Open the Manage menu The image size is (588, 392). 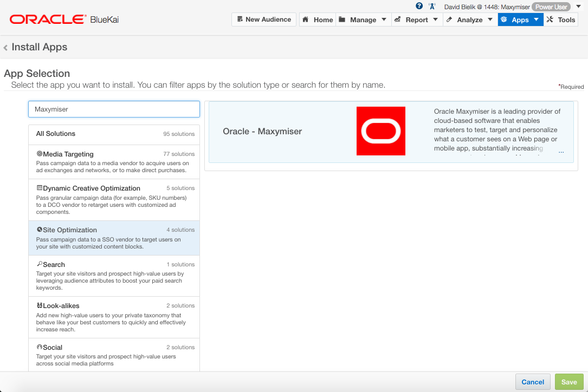pyautogui.click(x=364, y=19)
